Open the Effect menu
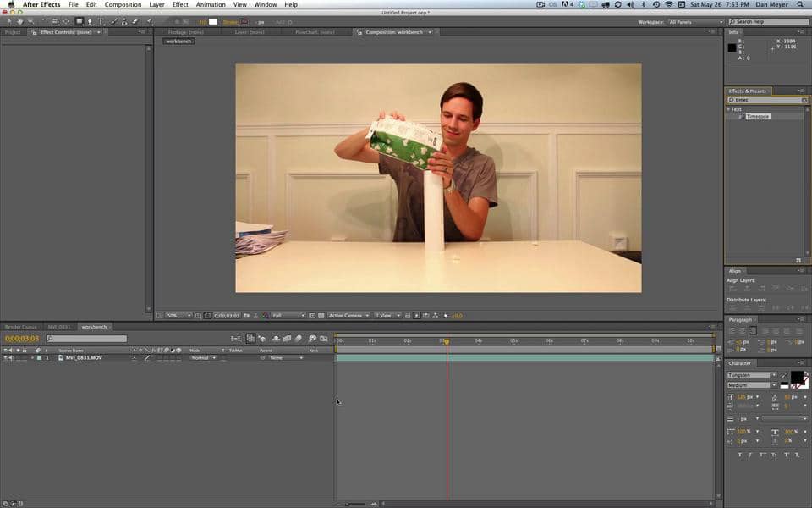 pos(180,4)
